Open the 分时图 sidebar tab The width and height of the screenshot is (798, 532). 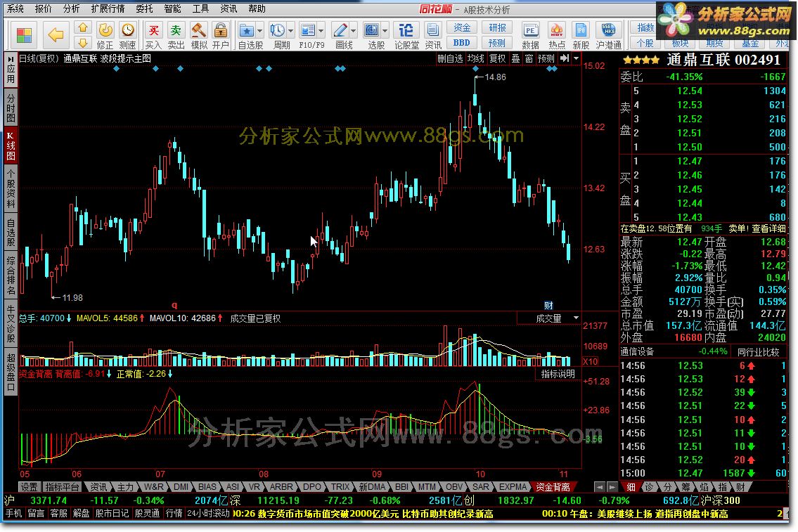11,108
